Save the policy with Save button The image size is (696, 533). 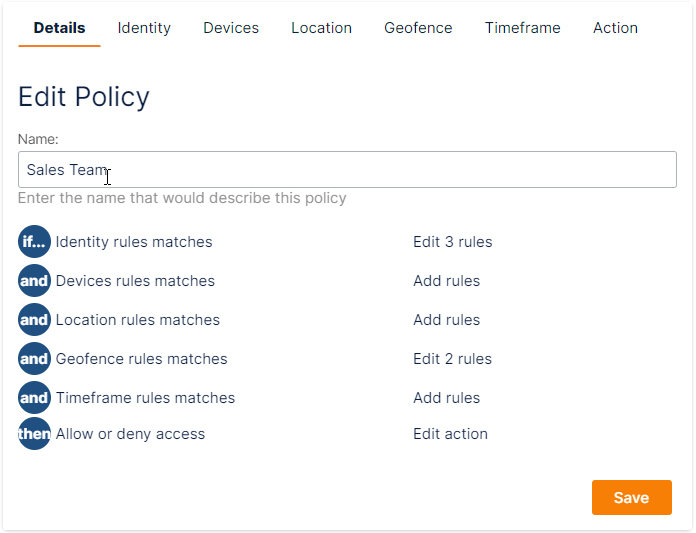632,497
